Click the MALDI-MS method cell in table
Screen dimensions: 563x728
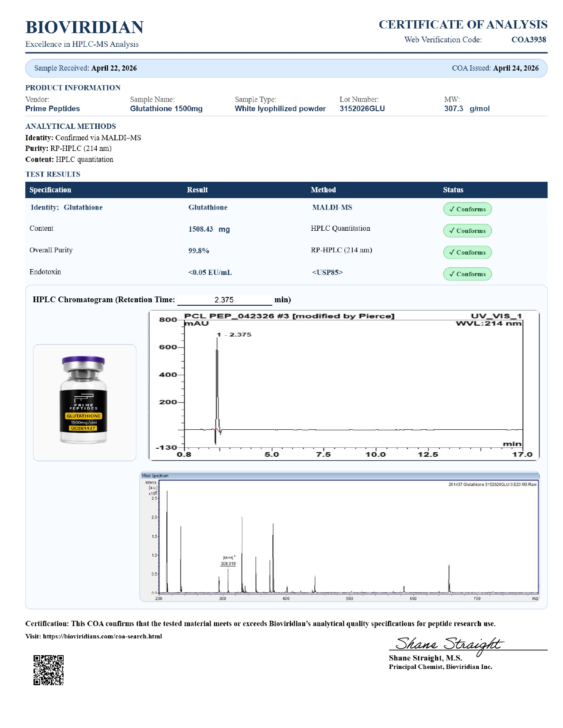coord(332,208)
